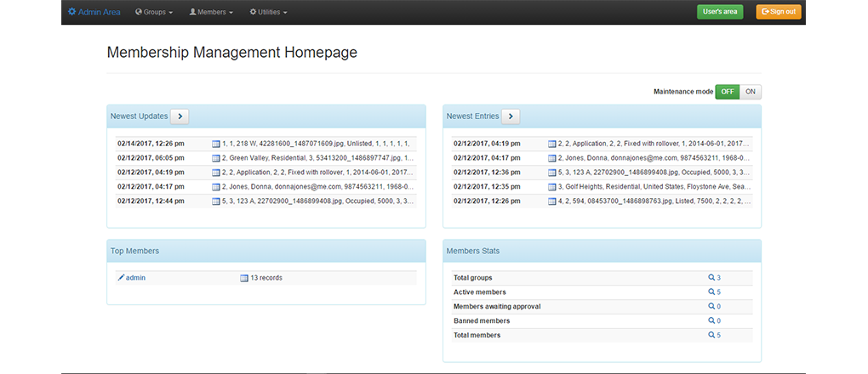Open the Utilities dropdown menu
This screenshot has width=868, height=374.
click(268, 12)
